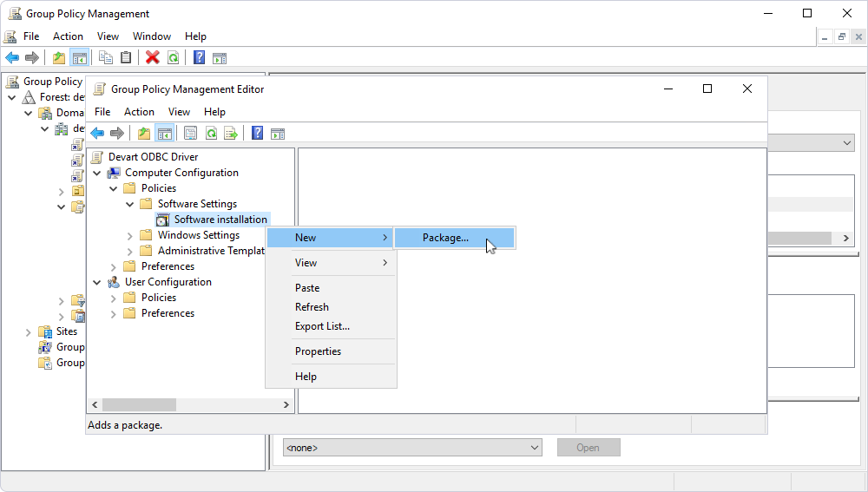868x492 pixels.
Task: Collapse Forest node in background tree
Action: click(x=11, y=97)
